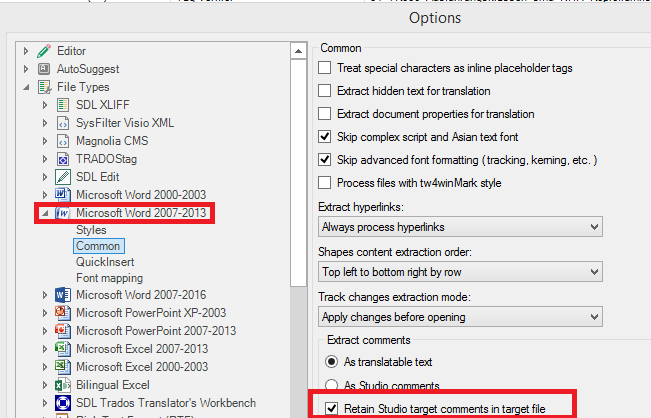Expand the TRADOStag node
The image size is (651, 418).
(x=45, y=159)
